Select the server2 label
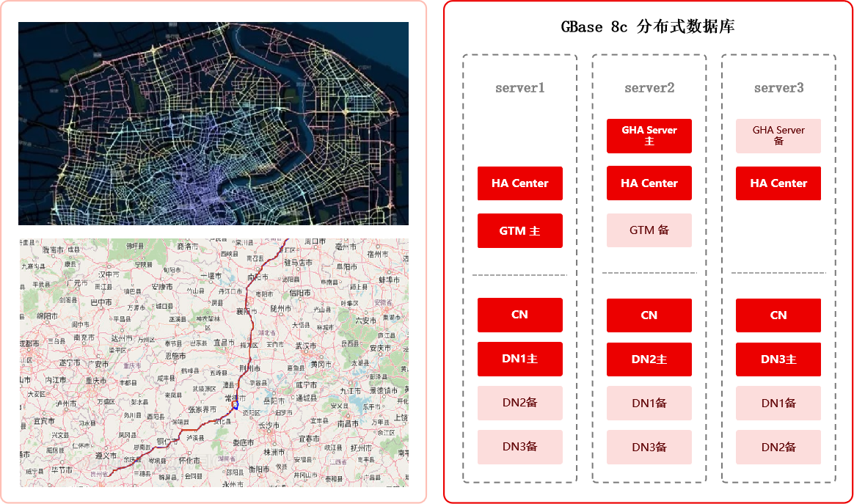This screenshot has width=854, height=504. pos(649,88)
